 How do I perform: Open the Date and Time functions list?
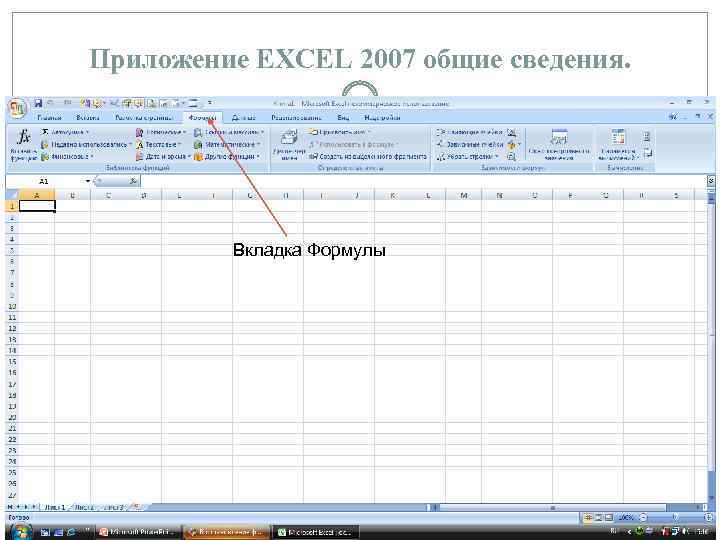click(x=163, y=157)
